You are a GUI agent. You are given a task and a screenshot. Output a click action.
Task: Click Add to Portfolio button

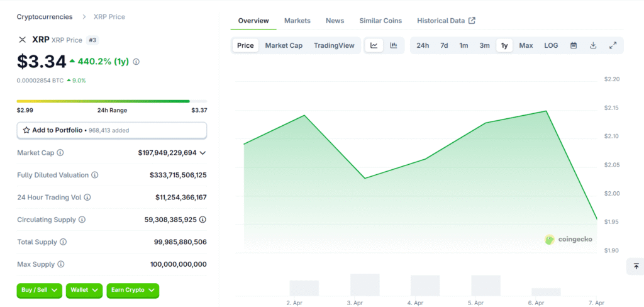(x=112, y=130)
